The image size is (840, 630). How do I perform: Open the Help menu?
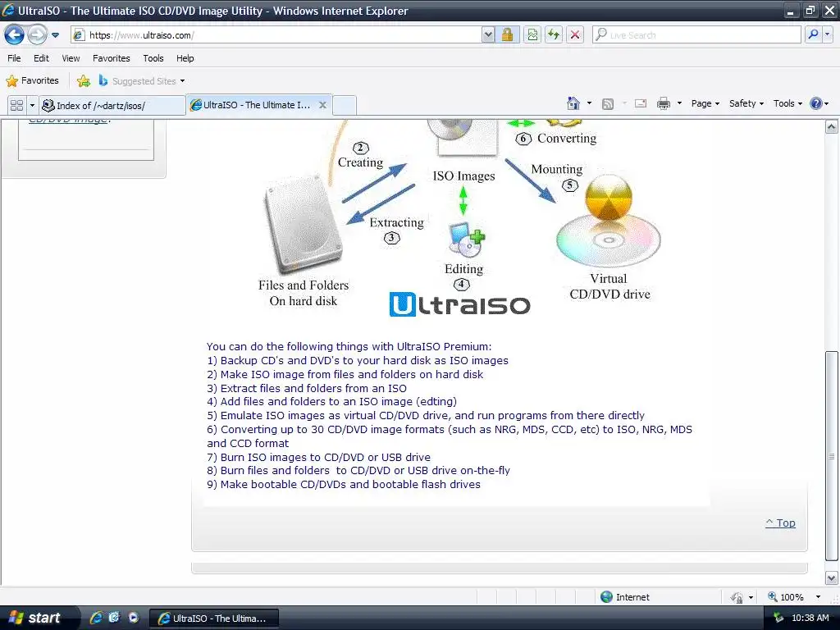tap(185, 58)
